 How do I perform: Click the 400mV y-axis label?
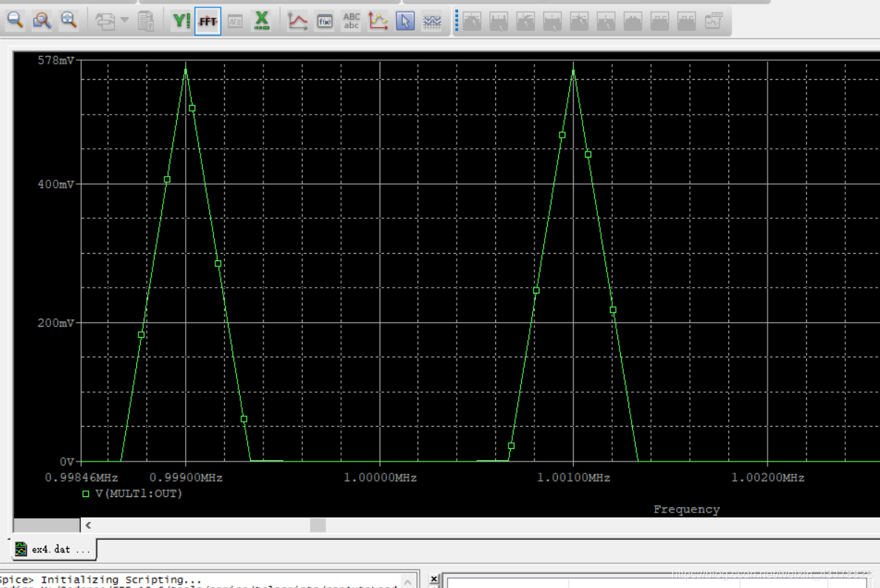pyautogui.click(x=56, y=184)
